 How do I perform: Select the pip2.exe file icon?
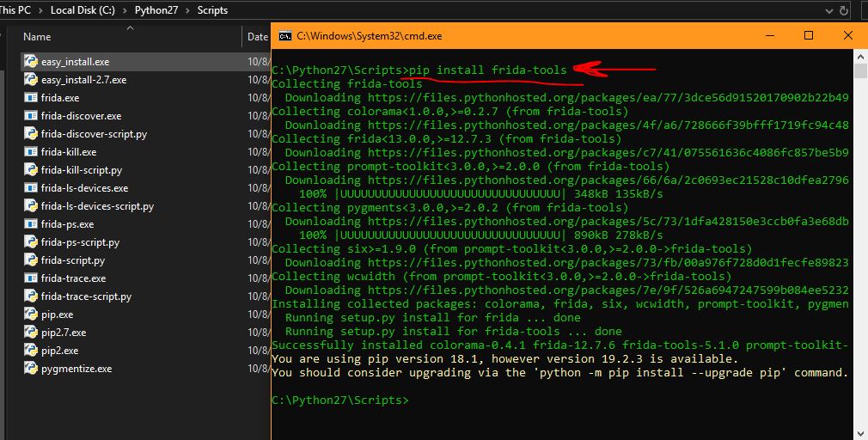tap(31, 351)
